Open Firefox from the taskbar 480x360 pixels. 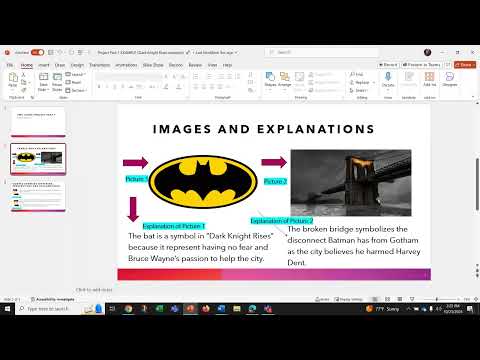pos(206,309)
